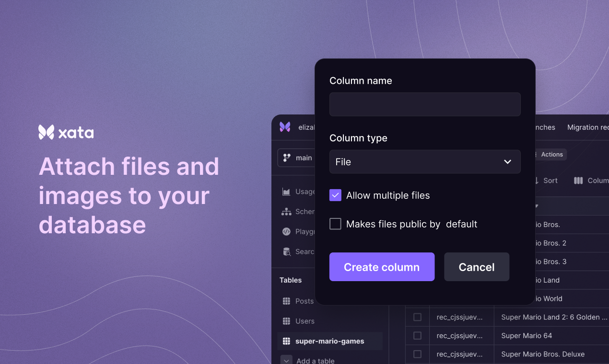Open the Search database icon
Image resolution: width=609 pixels, height=364 pixels.
pyautogui.click(x=286, y=252)
